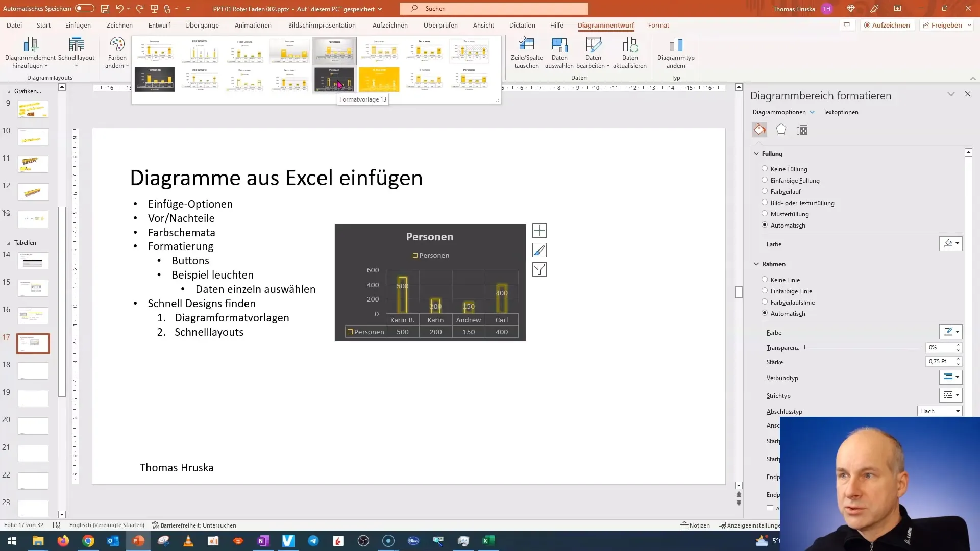Click the Format ribbon tab
The width and height of the screenshot is (980, 551).
[659, 25]
